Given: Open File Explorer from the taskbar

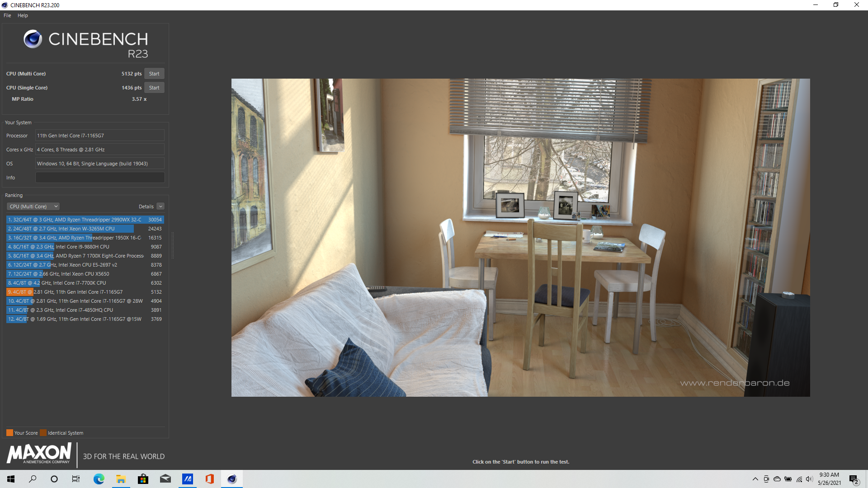Looking at the screenshot, I should [121, 479].
